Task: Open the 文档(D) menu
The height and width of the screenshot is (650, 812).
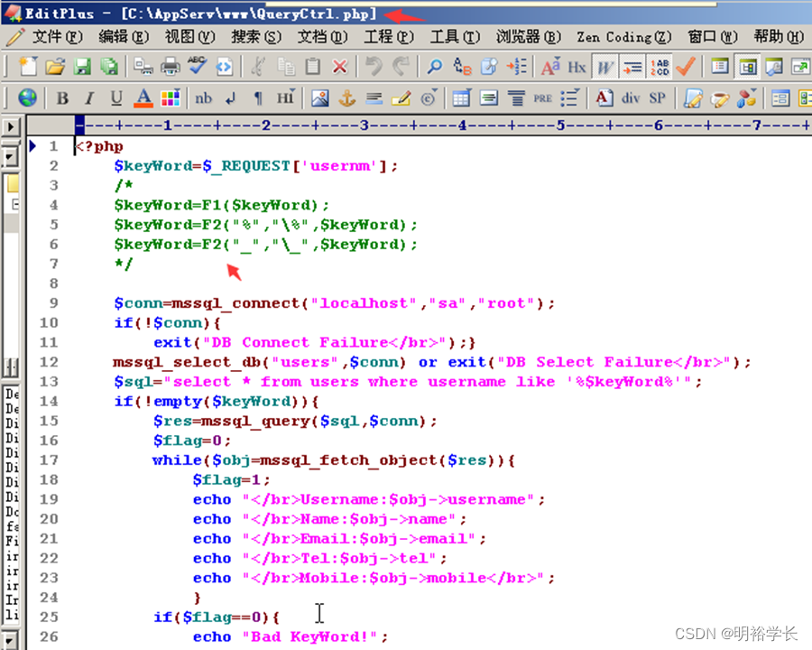Action: (322, 37)
